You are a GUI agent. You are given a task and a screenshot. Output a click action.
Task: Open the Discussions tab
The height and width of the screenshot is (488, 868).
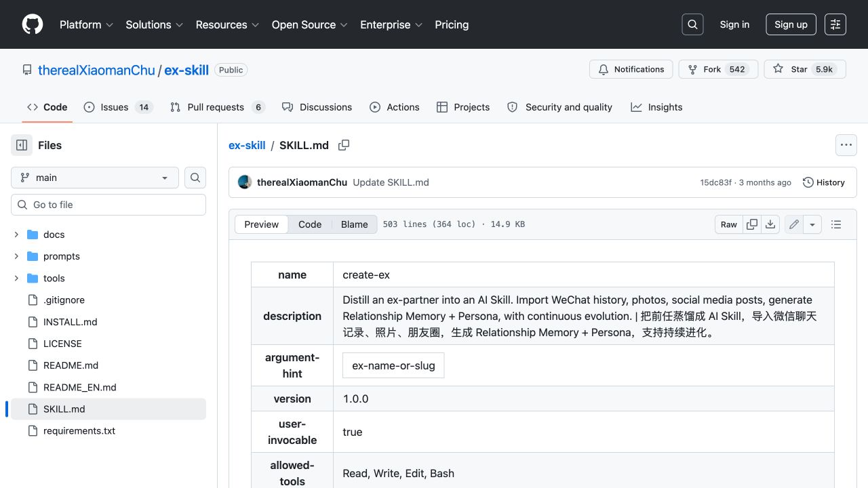tap(317, 107)
